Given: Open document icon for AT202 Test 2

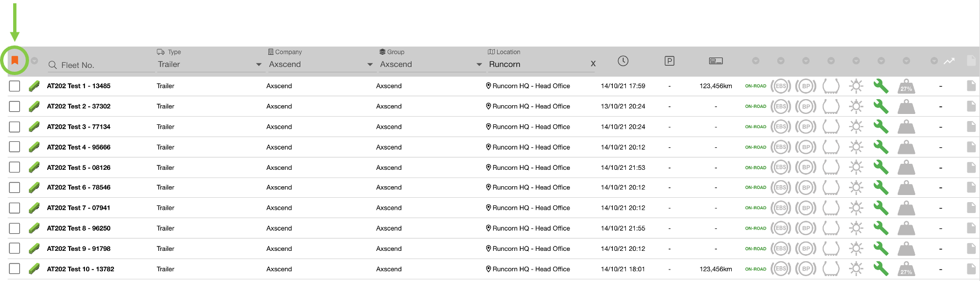Looking at the screenshot, I should [971, 106].
